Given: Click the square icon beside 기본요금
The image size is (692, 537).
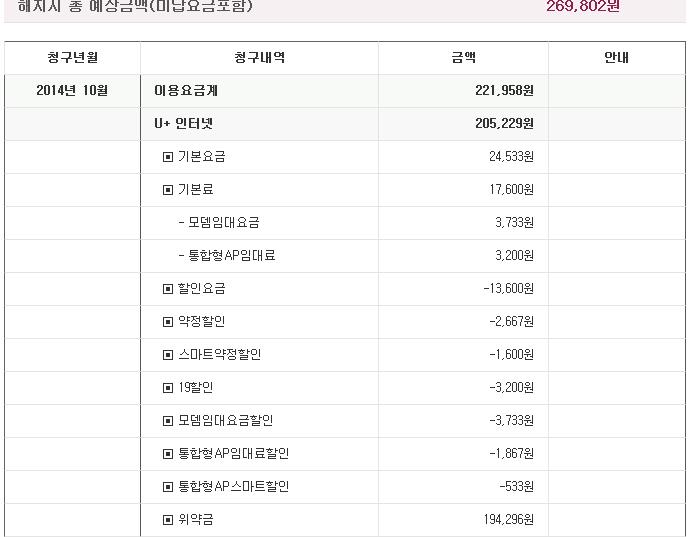Looking at the screenshot, I should [168, 157].
